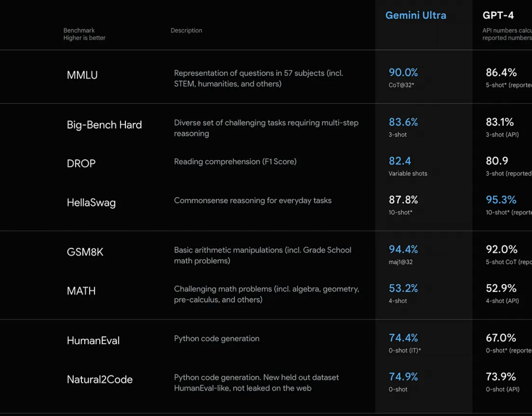The height and width of the screenshot is (416, 532).
Task: Click GPT-4's 95.3% HellaSwag score
Action: click(x=501, y=200)
